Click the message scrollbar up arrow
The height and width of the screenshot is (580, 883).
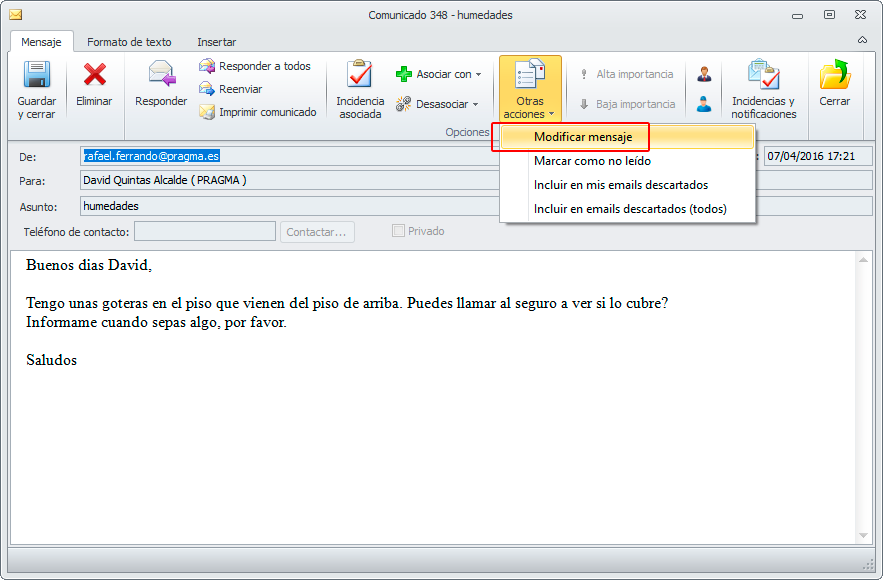coord(863,260)
